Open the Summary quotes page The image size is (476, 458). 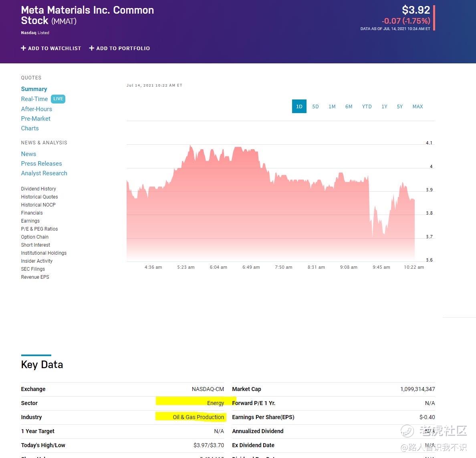[x=34, y=89]
